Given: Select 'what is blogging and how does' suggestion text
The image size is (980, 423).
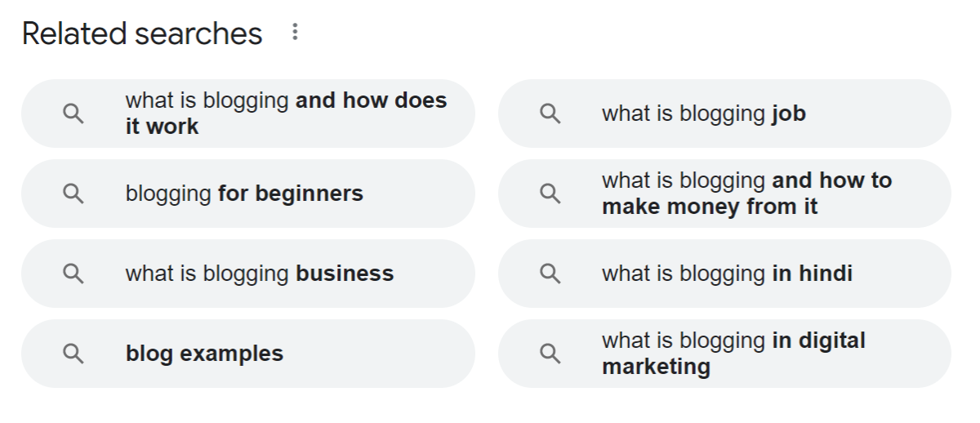Looking at the screenshot, I should point(286,100).
